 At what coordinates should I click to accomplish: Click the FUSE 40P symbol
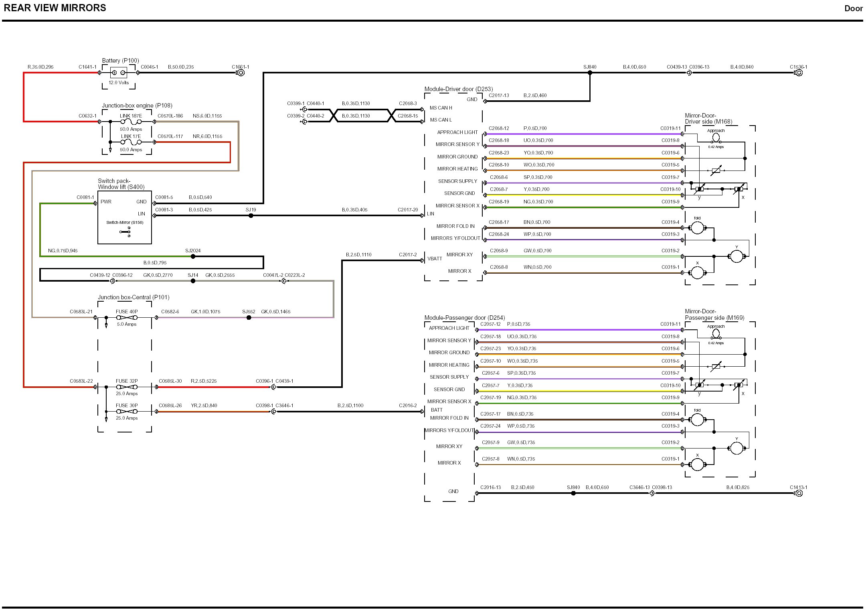(x=127, y=318)
